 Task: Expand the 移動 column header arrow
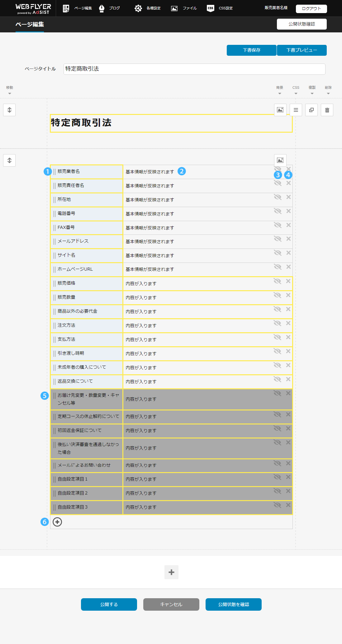click(x=10, y=93)
